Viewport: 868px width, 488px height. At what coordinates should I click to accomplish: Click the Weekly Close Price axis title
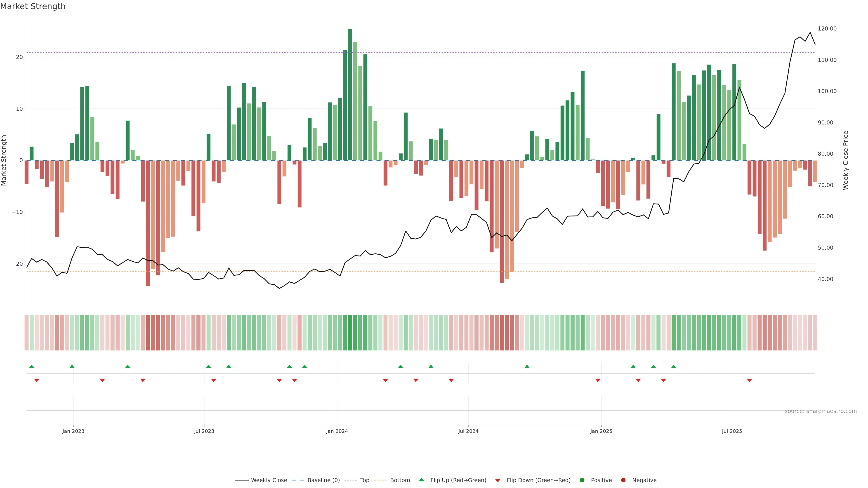[845, 160]
